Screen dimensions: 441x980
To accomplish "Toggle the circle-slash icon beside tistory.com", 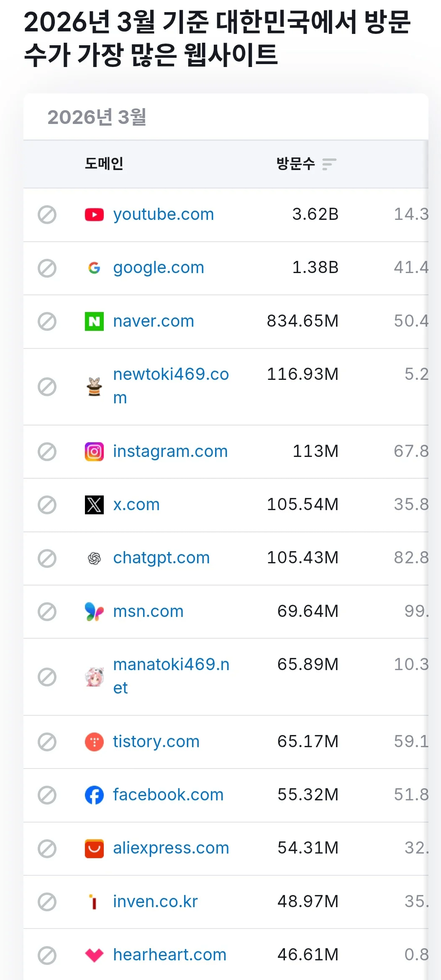I will [x=47, y=742].
